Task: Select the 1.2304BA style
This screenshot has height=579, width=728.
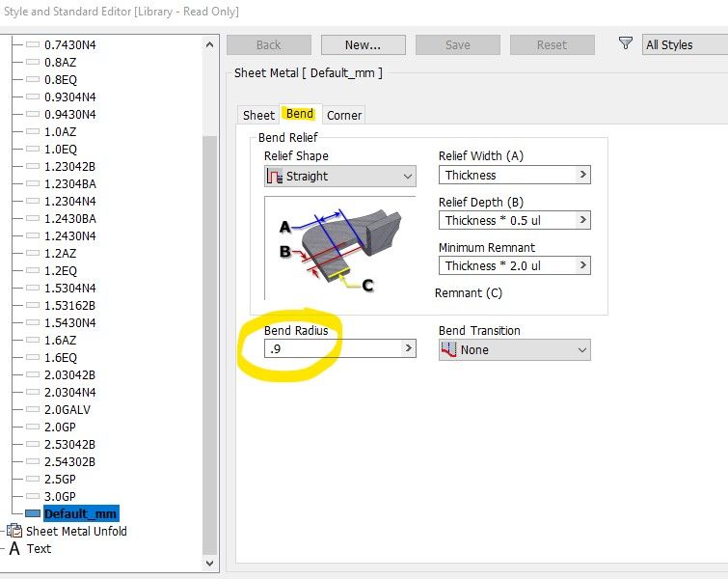Action: (x=70, y=183)
